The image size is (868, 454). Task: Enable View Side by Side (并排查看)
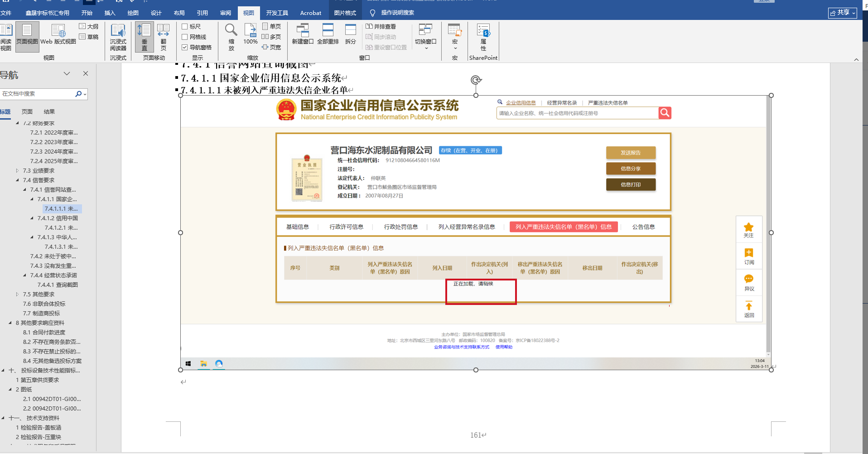pos(381,27)
